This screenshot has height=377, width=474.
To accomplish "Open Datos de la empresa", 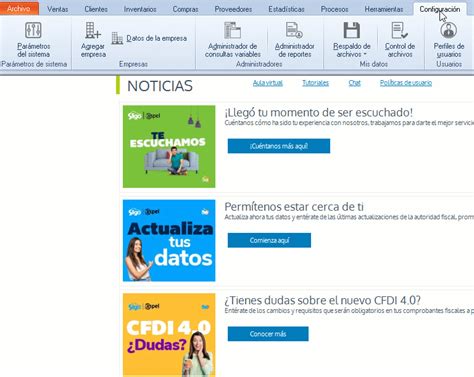I will (149, 38).
